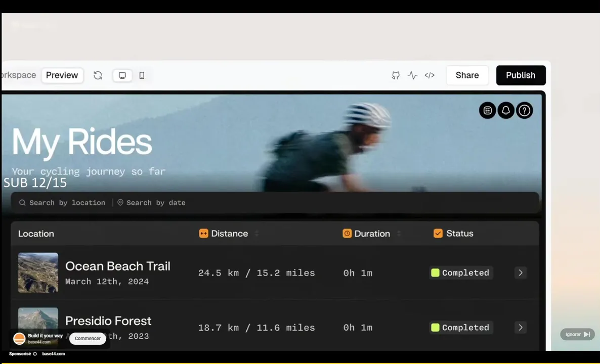Click Completed badge for Ocean Beach Trail
Viewport: 600px width, 364px height.
[x=461, y=273]
